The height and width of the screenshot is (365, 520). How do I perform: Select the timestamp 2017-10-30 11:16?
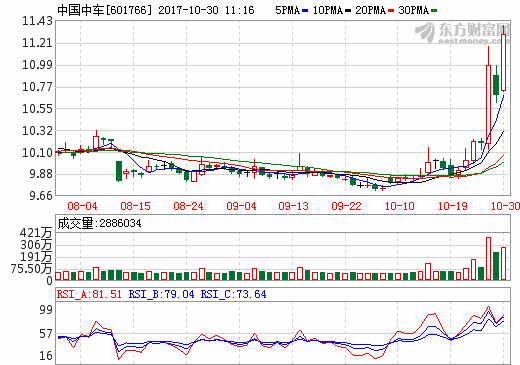(x=206, y=10)
